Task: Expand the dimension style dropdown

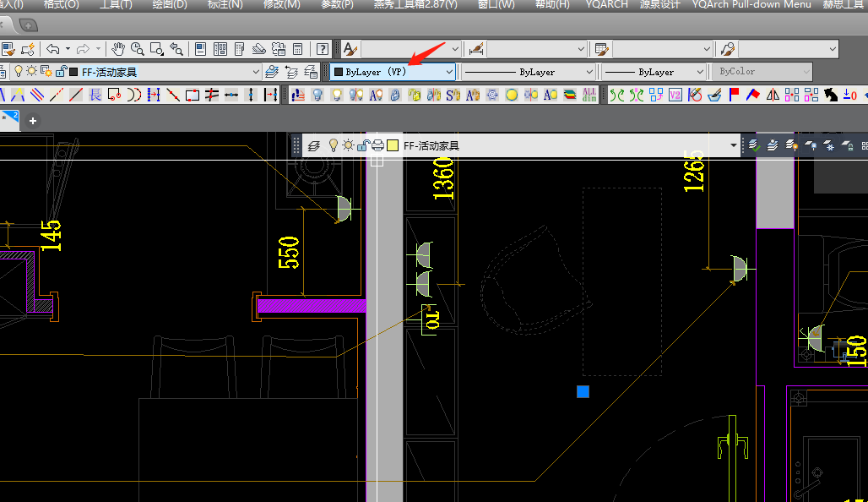Action: 581,49
